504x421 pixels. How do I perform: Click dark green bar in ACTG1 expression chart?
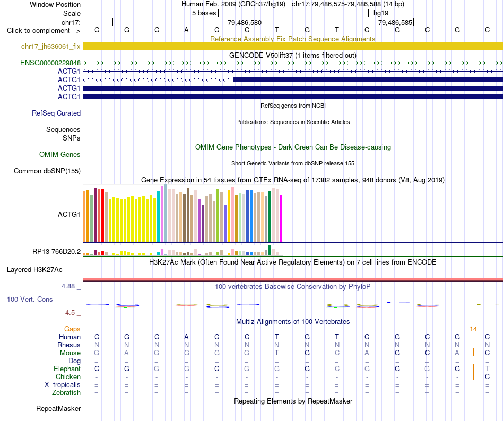270,216
